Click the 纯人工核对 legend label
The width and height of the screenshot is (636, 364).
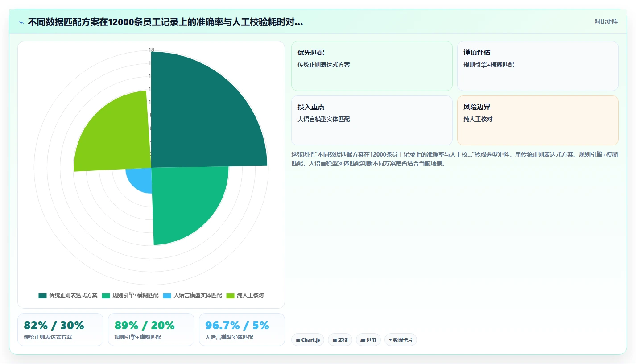click(x=250, y=295)
